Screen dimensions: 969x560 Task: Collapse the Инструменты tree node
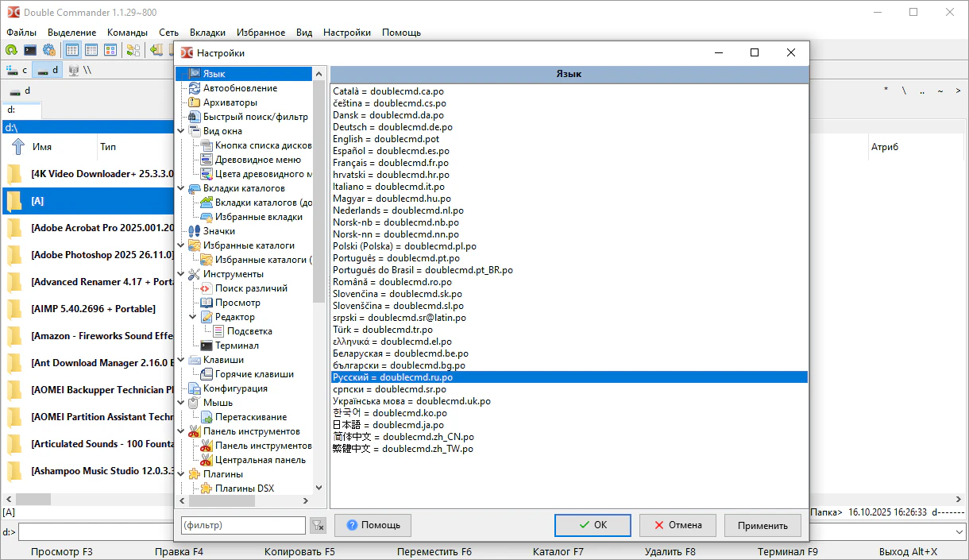pyautogui.click(x=181, y=274)
